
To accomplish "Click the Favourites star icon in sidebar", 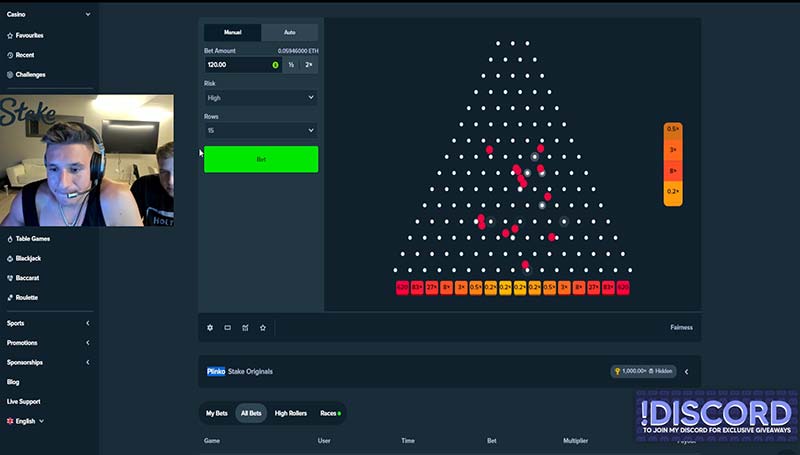I will click(10, 36).
